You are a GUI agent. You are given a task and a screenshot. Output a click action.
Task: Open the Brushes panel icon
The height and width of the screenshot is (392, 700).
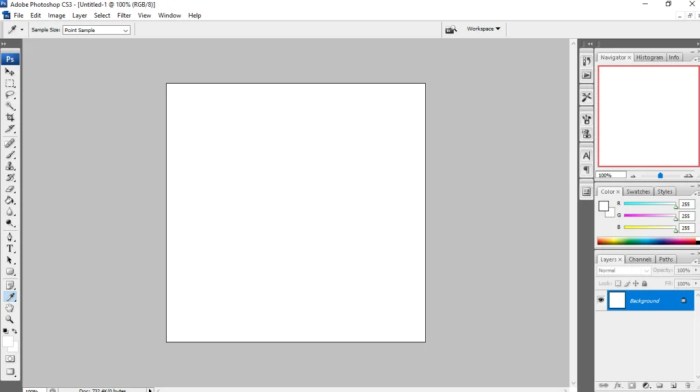tap(587, 119)
